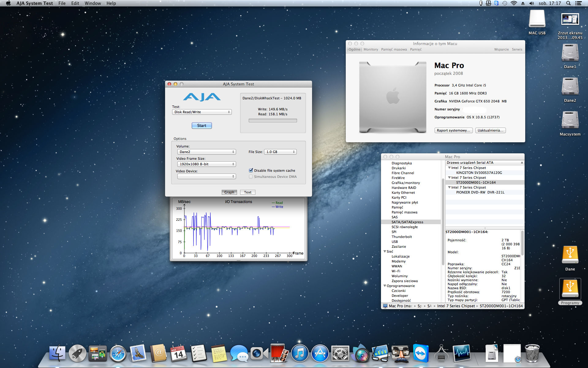This screenshot has height=368, width=588.
Task: Open System Information chip icon in Dock
Action: point(441,353)
